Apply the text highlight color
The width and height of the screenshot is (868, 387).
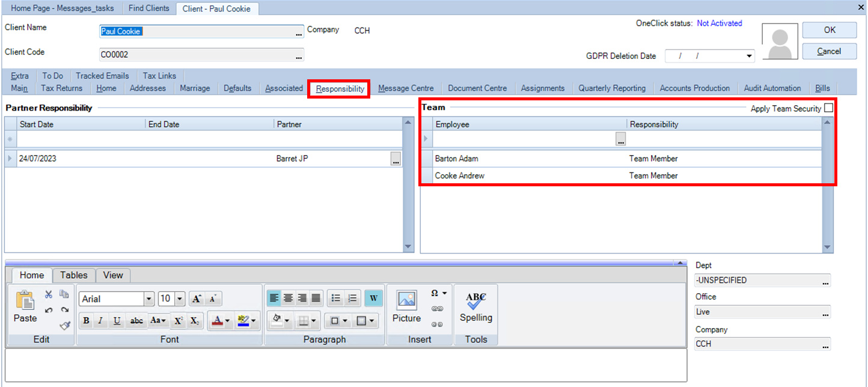(x=243, y=321)
